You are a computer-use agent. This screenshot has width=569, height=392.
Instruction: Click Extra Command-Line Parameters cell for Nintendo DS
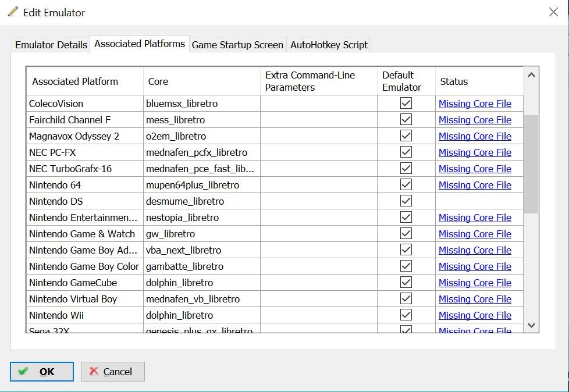click(x=319, y=201)
